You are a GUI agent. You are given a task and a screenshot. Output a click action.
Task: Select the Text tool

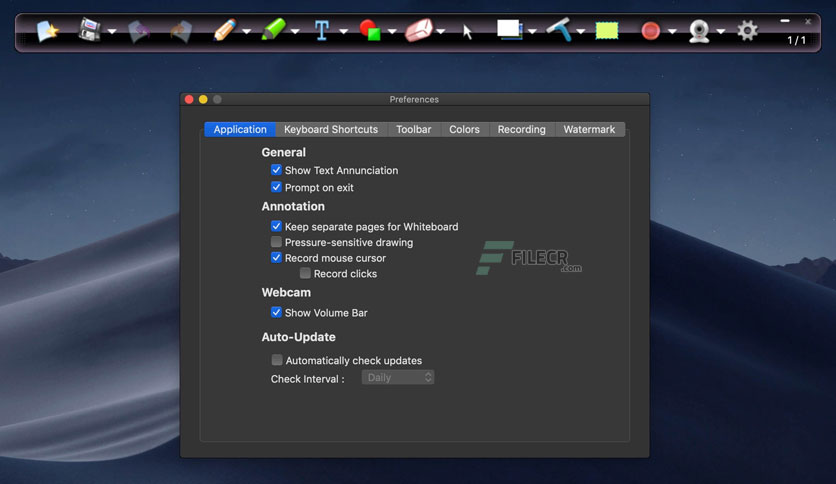[321, 30]
